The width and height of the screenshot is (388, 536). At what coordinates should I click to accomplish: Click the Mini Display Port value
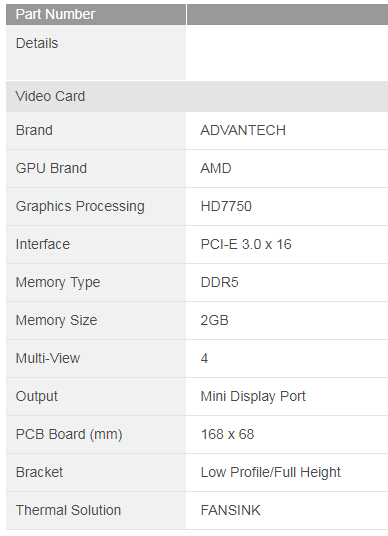click(x=253, y=397)
